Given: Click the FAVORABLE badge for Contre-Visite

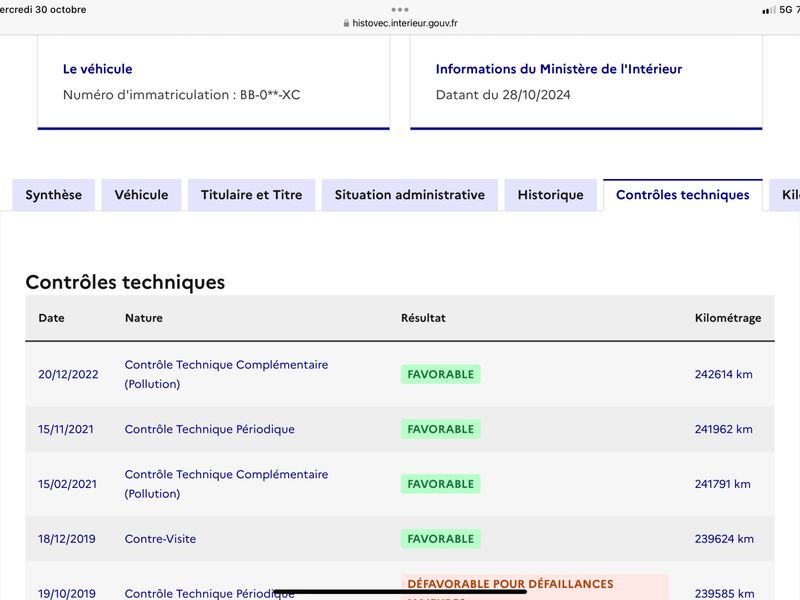Looking at the screenshot, I should 441,539.
